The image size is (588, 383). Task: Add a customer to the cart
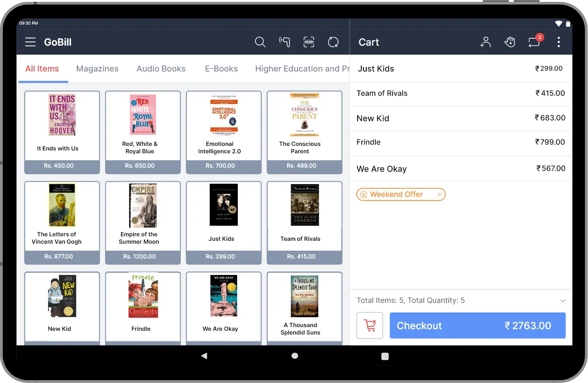point(485,42)
